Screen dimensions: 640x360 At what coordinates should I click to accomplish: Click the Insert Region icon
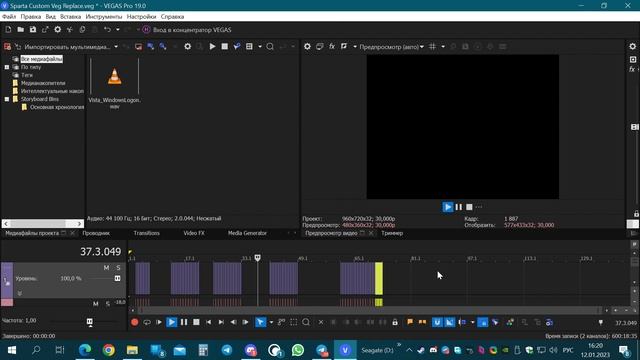click(x=422, y=322)
